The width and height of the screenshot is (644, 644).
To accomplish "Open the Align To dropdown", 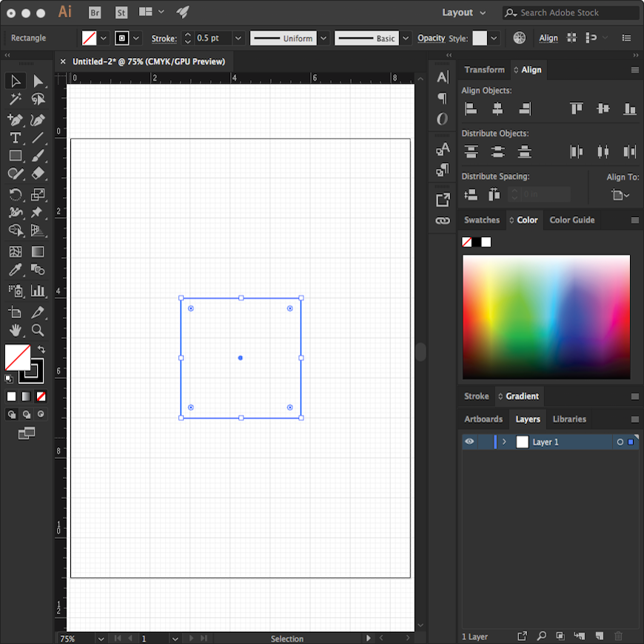I will coord(620,195).
